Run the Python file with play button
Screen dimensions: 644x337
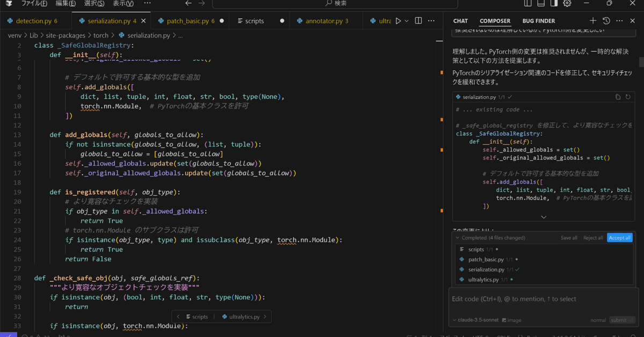click(x=398, y=21)
